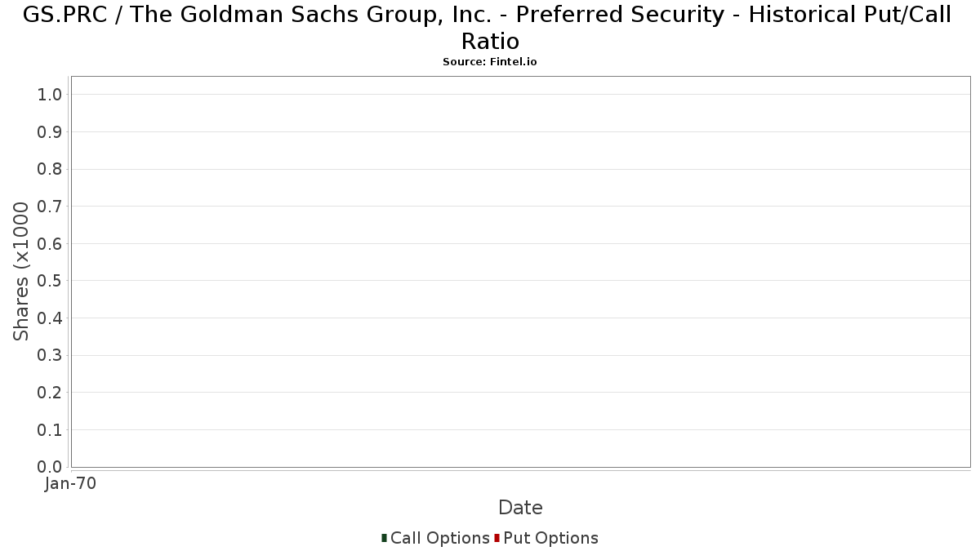Toggle the Put Options legend label

point(550,538)
